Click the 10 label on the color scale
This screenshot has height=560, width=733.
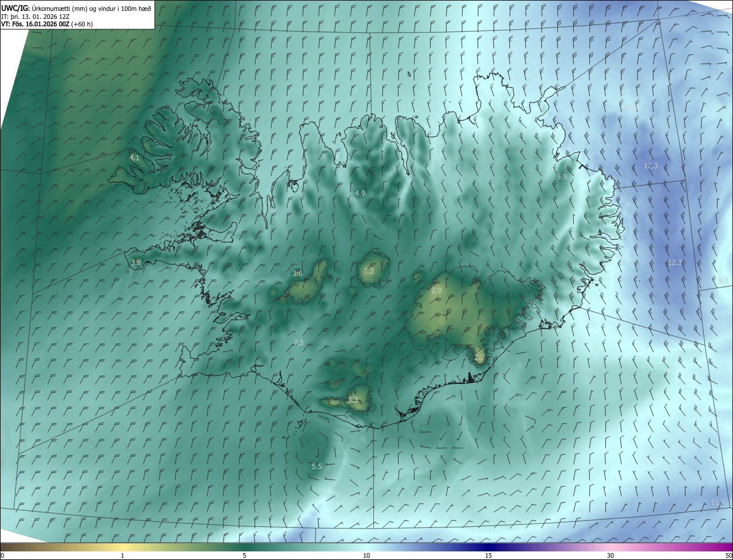366,555
